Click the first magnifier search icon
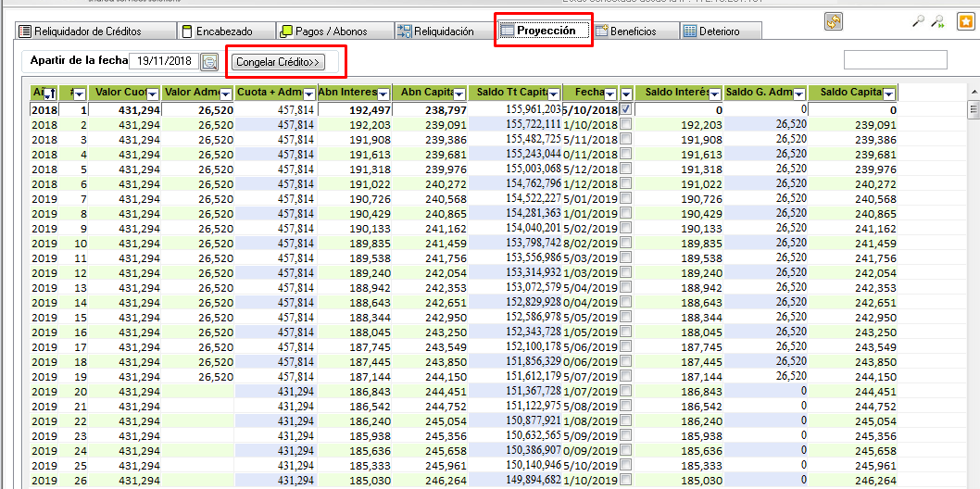 [918, 21]
